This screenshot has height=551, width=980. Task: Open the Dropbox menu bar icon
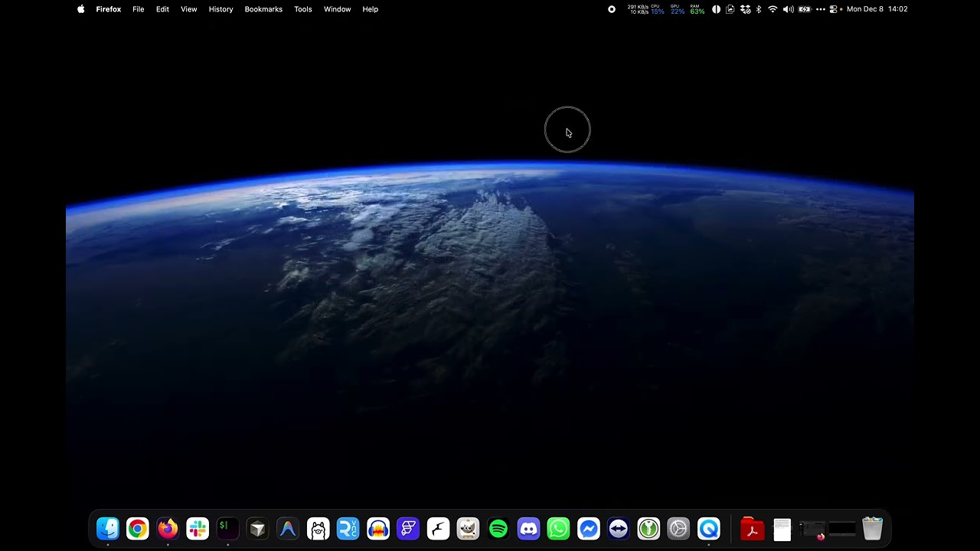pos(745,9)
